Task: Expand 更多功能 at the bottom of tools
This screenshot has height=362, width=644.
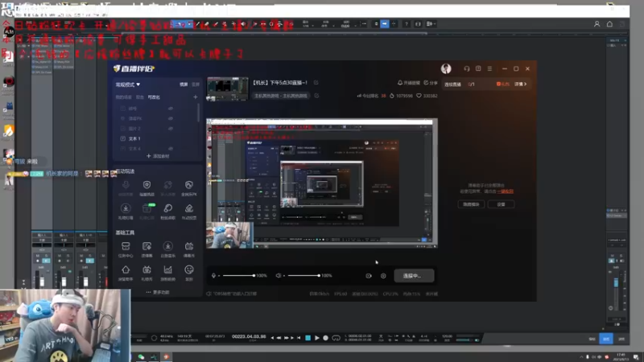Action: click(x=158, y=292)
